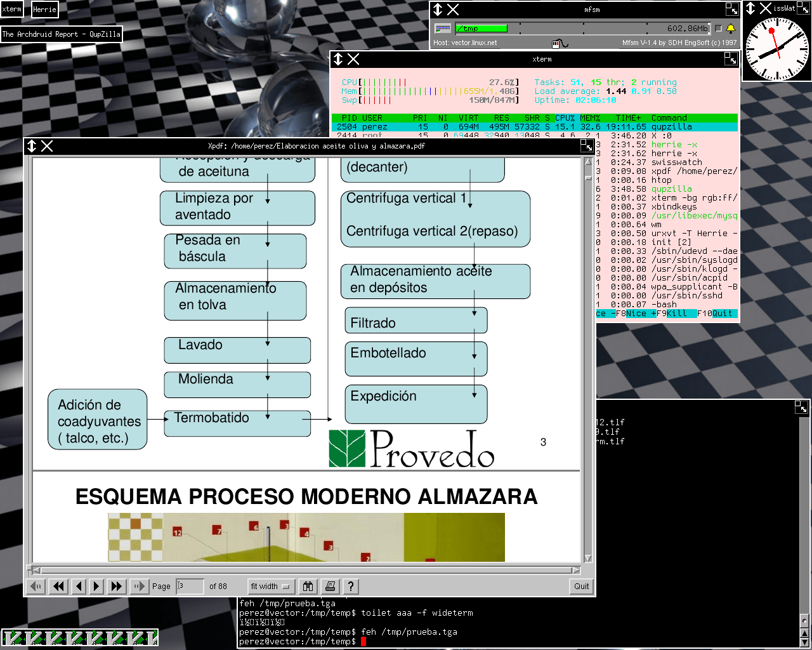812x650 pixels.
Task: Click the window menu arrows icon on htop xterm titlebar
Action: [x=338, y=59]
